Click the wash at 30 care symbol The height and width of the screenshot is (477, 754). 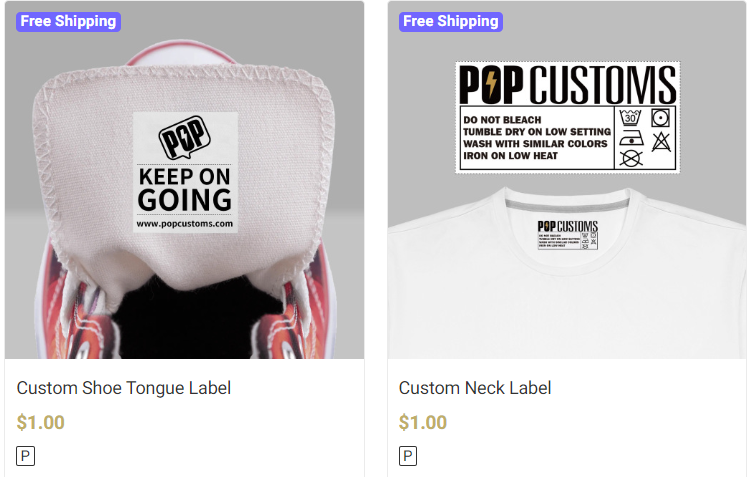coord(630,117)
